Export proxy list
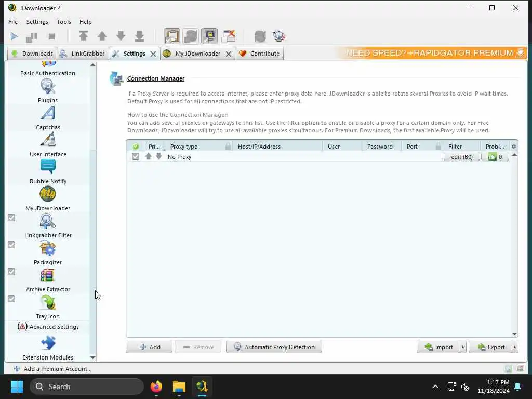The width and height of the screenshot is (532, 399). [x=490, y=347]
